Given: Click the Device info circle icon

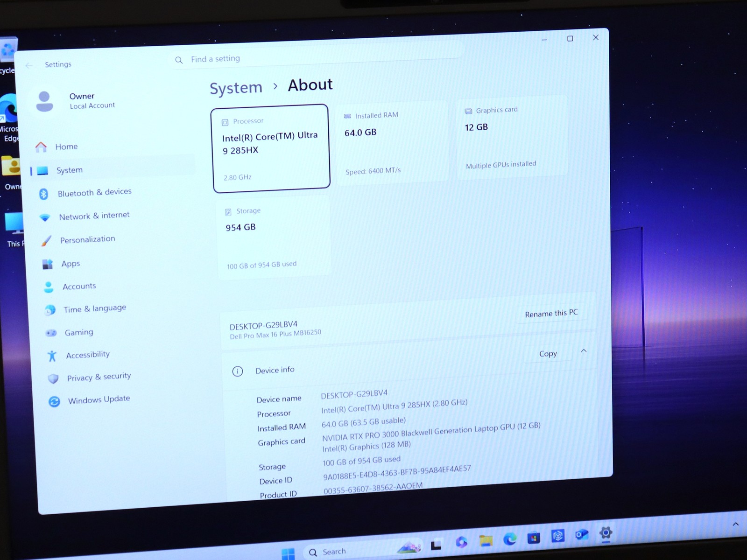Looking at the screenshot, I should [x=238, y=371].
